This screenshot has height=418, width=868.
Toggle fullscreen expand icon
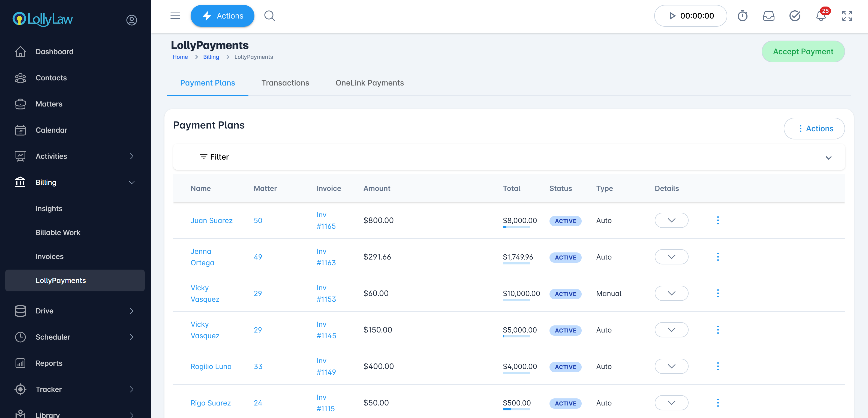(847, 16)
